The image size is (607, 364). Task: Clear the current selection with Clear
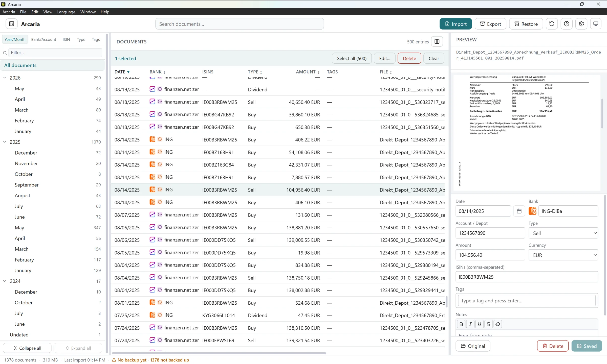(x=434, y=58)
